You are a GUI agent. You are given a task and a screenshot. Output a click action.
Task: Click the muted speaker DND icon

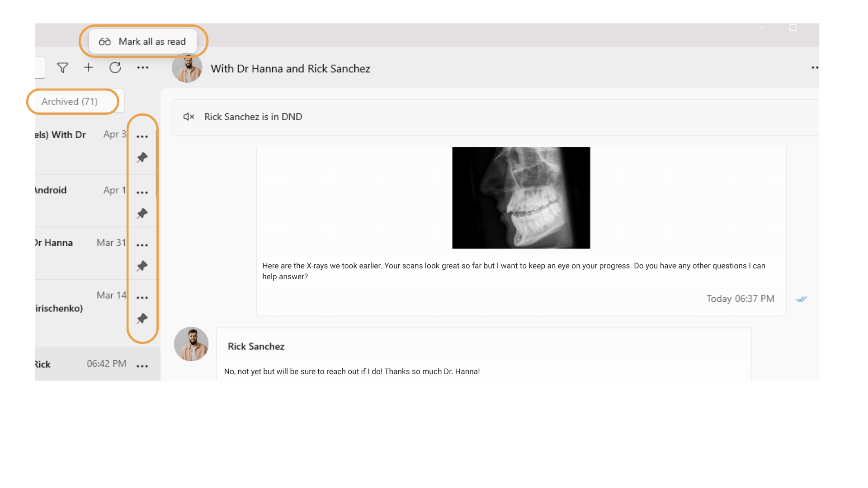tap(189, 117)
